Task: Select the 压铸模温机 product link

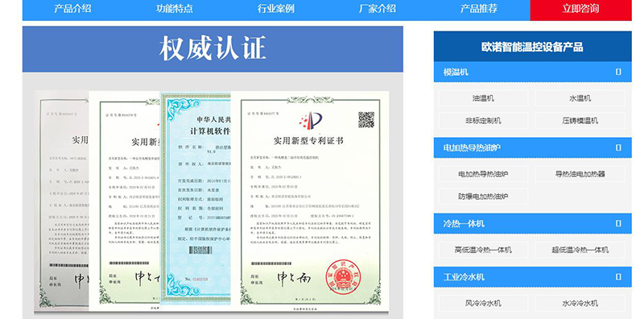Action: point(580,121)
